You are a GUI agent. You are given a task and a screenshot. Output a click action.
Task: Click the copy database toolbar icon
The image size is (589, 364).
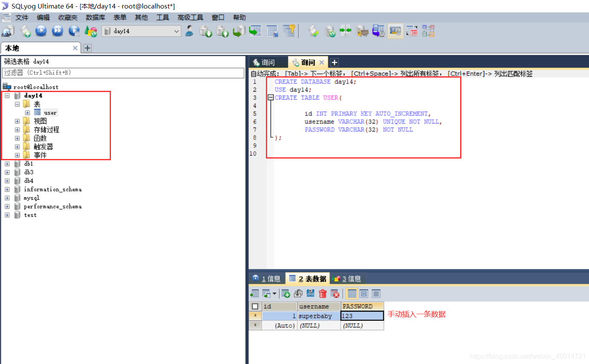[x=239, y=31]
